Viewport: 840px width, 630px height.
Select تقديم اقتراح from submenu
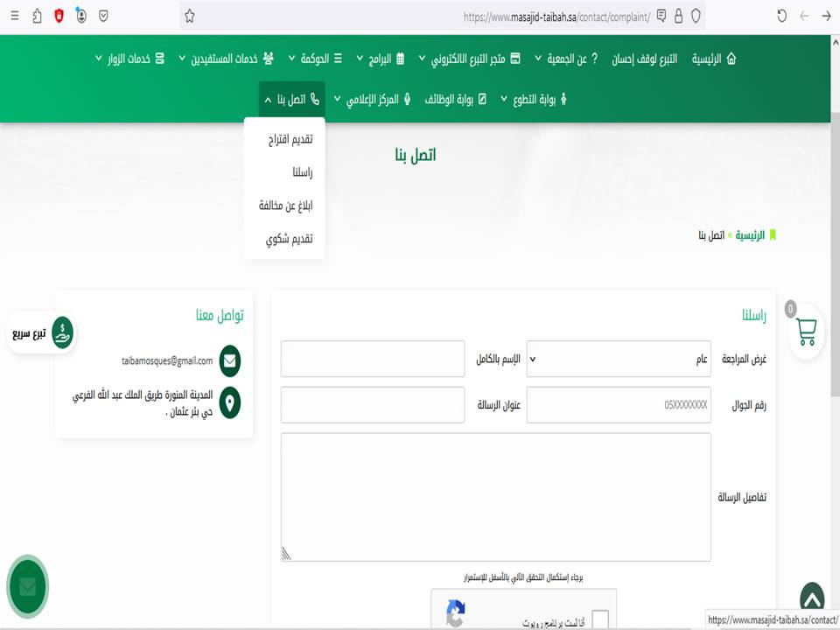coord(289,139)
